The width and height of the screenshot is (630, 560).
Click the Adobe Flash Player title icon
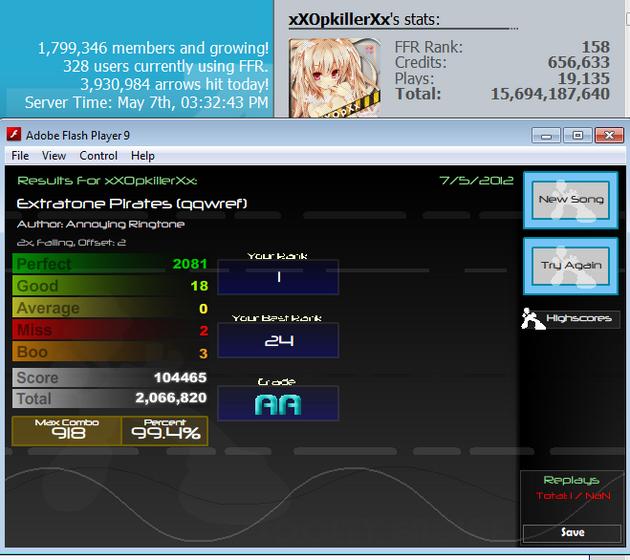point(14,134)
